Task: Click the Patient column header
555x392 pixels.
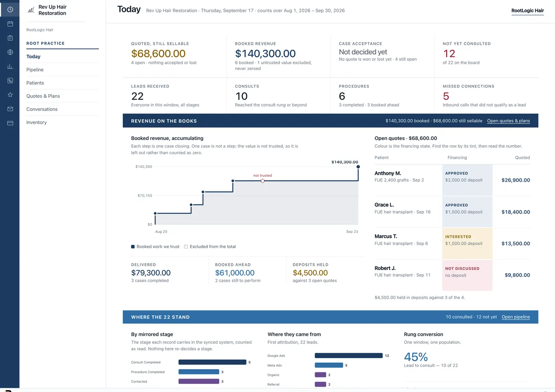Action: click(382, 158)
